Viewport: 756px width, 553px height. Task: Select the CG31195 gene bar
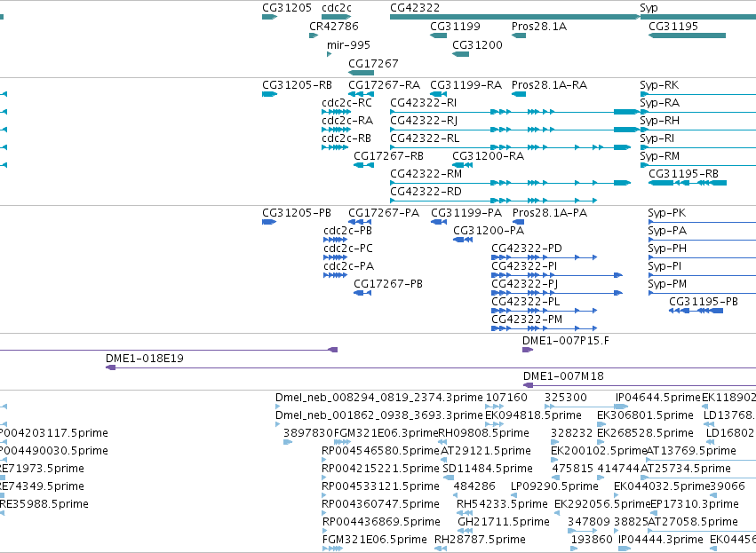tap(687, 36)
